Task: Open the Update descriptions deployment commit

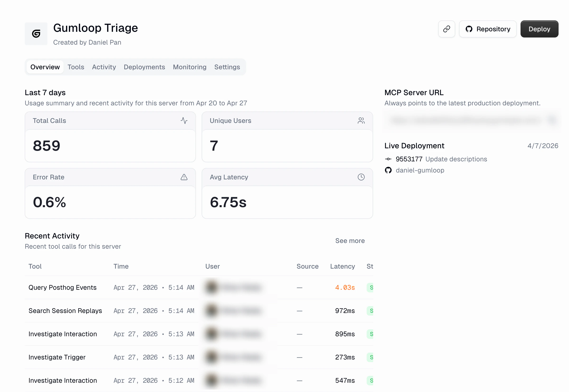Action: click(x=456, y=159)
